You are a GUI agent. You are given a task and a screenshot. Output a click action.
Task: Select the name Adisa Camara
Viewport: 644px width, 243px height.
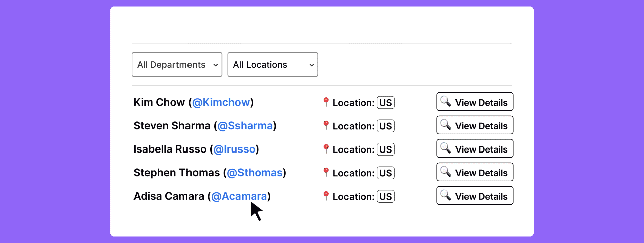[x=169, y=196]
